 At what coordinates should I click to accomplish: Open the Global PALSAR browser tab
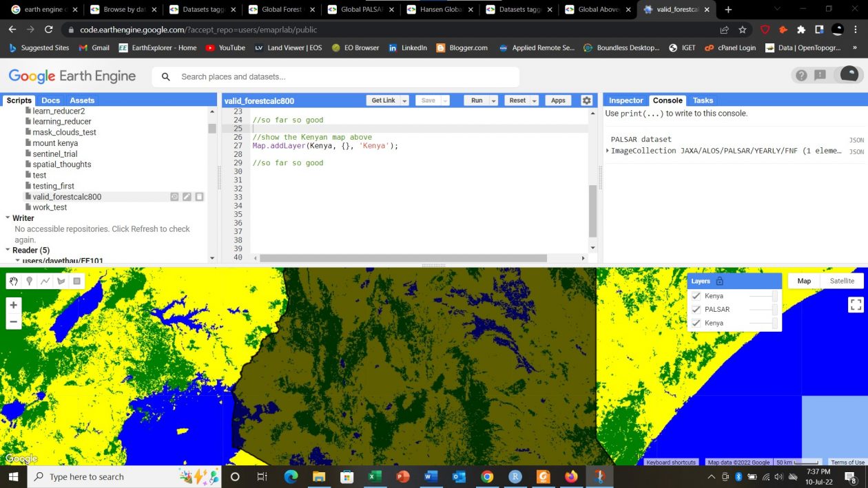pyautogui.click(x=360, y=10)
